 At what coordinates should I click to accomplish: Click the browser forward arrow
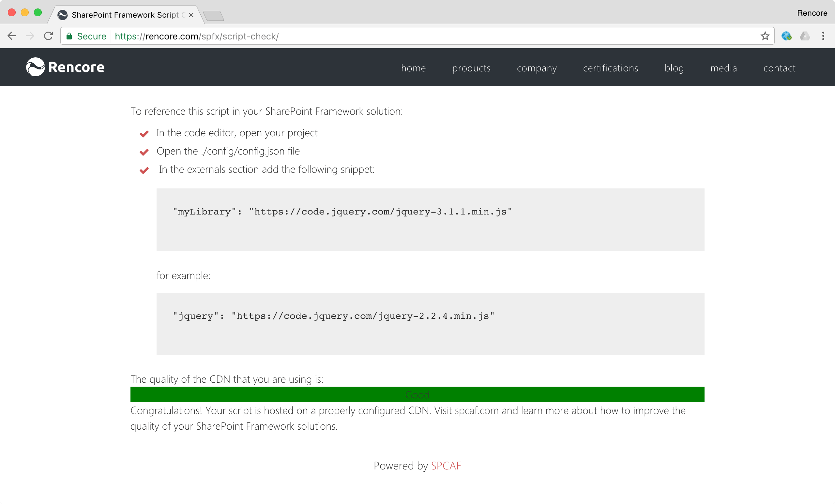(30, 36)
